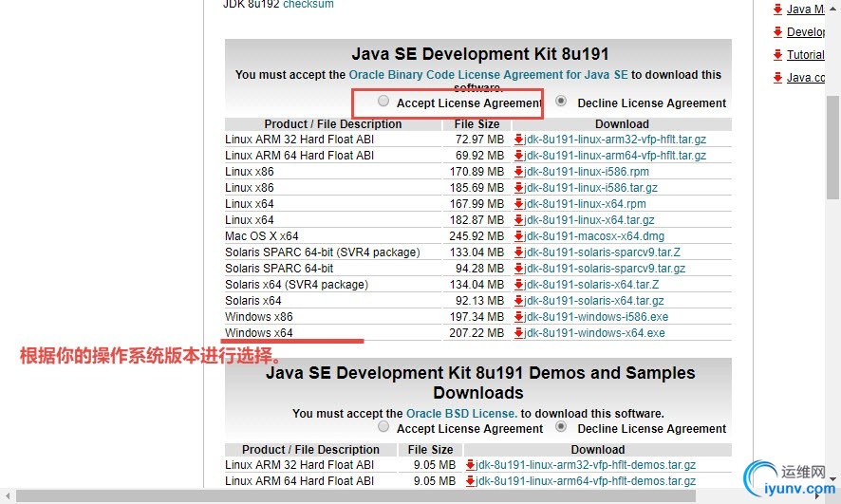Click red download arrow for windows-x64.exe

point(518,333)
